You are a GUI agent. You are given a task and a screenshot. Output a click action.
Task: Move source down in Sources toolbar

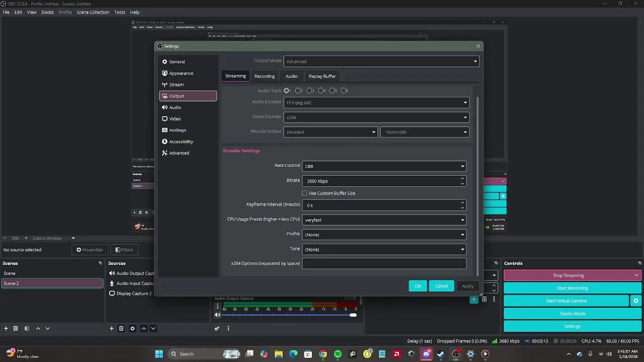tap(153, 328)
